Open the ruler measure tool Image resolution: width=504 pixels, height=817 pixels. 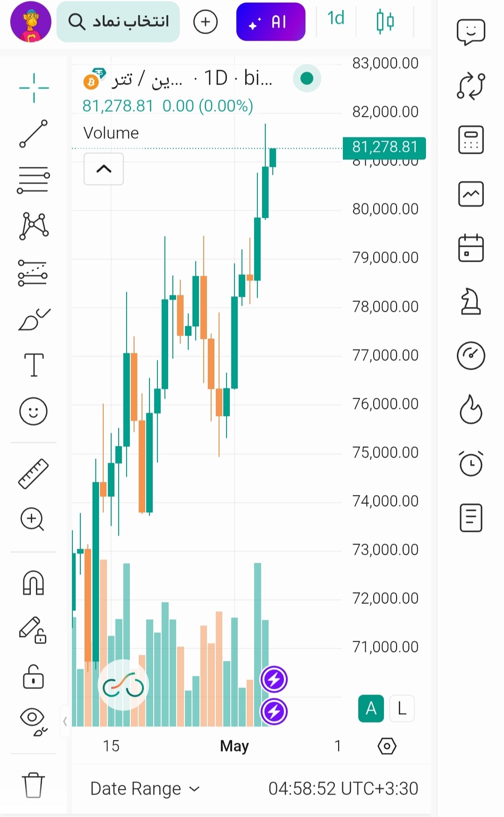[x=33, y=473]
